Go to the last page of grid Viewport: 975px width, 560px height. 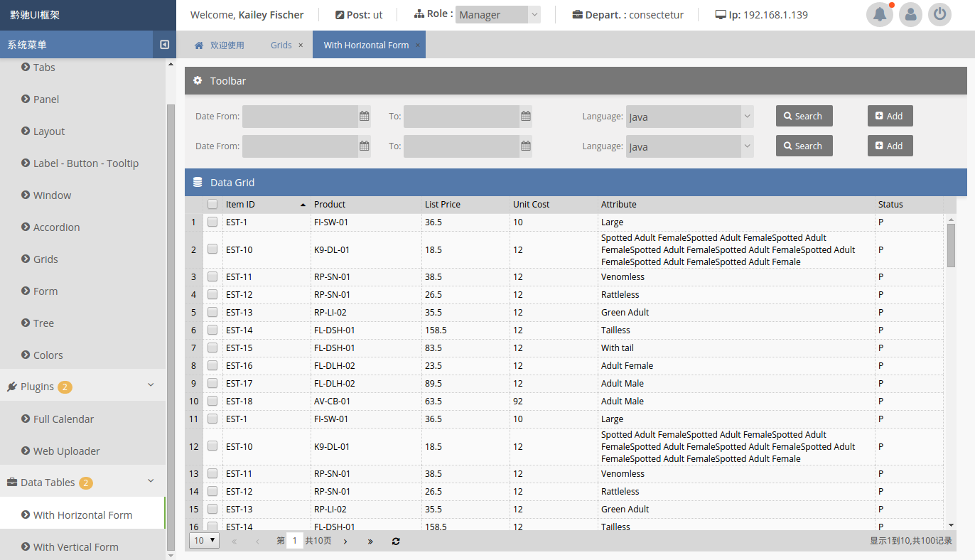370,541
